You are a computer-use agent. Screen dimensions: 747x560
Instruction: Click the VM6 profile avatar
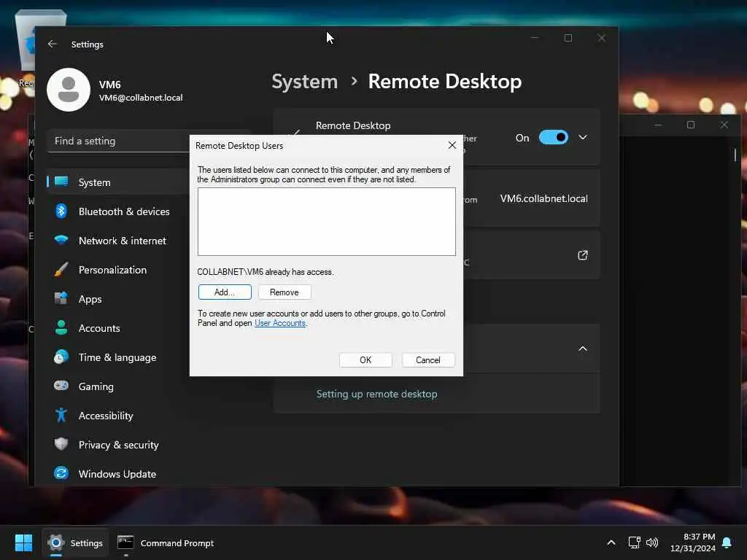point(69,90)
